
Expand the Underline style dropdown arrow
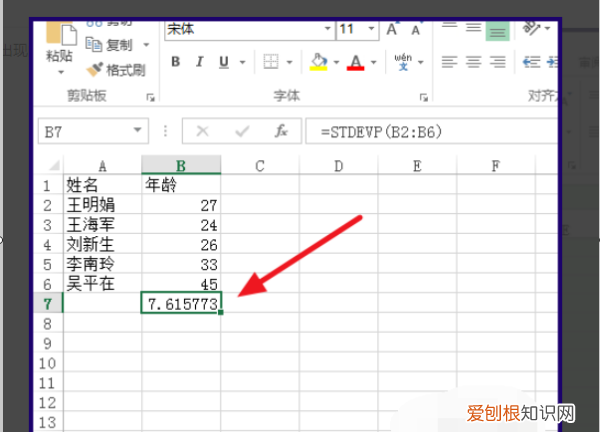pos(243,62)
